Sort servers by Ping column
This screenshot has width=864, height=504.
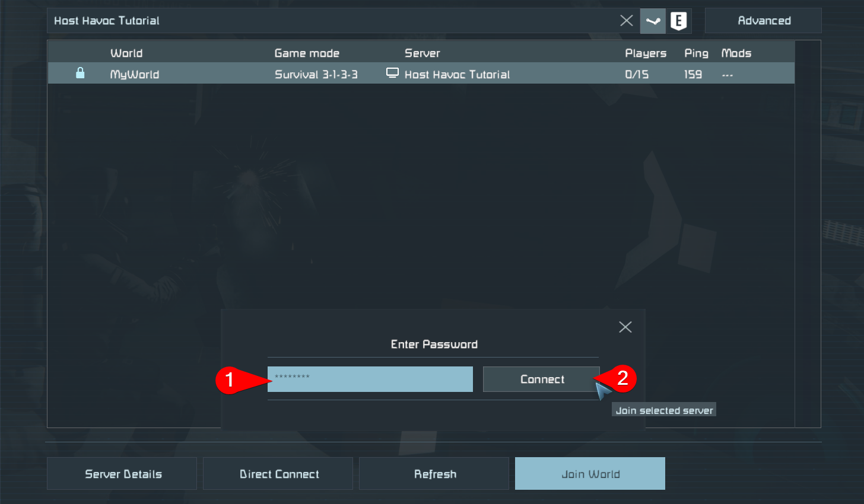pyautogui.click(x=696, y=53)
